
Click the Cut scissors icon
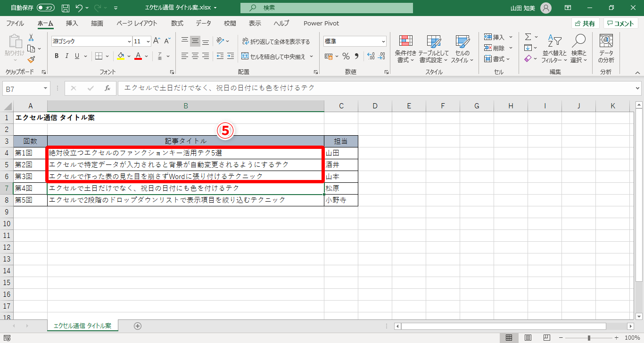click(31, 38)
